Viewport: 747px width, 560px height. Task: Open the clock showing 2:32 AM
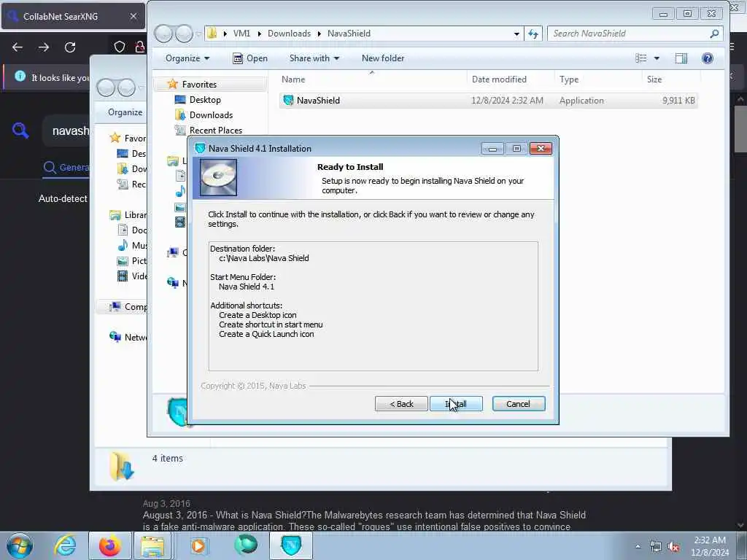click(x=710, y=546)
